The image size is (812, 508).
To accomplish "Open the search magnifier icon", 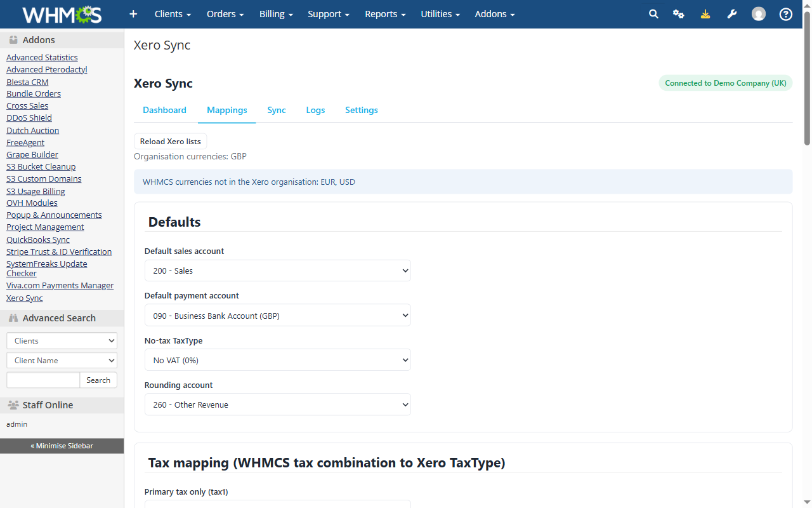I will click(x=653, y=14).
